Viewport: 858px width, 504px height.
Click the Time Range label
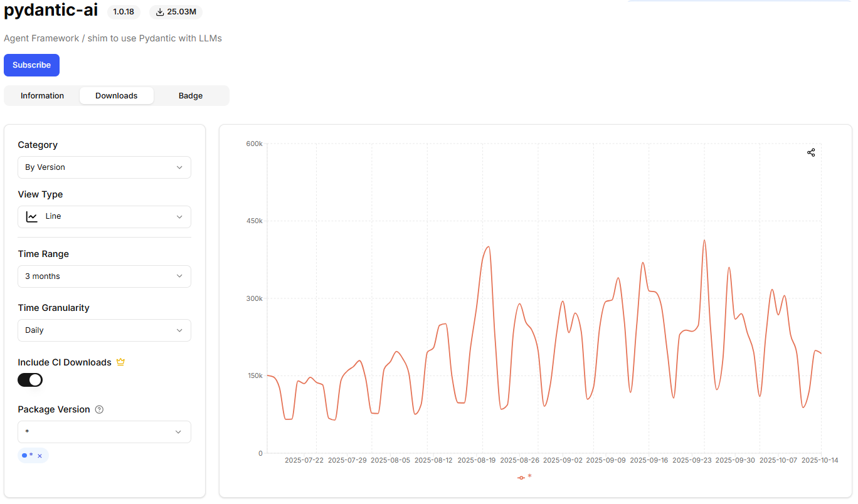(43, 254)
